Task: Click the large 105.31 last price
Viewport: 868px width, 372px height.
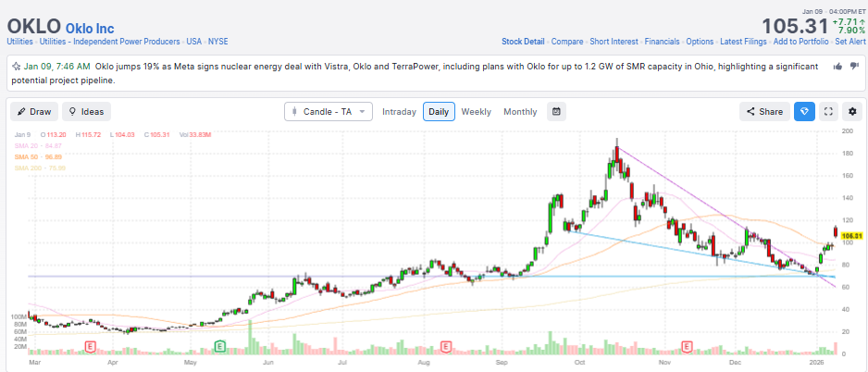Action: coord(795,26)
